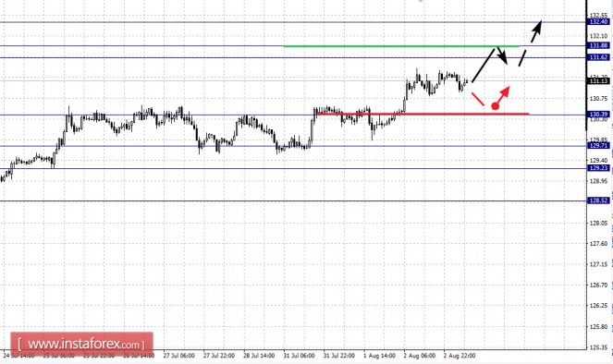Click the 130.39 price level label
Screen dimensions: 613x364
click(x=598, y=115)
